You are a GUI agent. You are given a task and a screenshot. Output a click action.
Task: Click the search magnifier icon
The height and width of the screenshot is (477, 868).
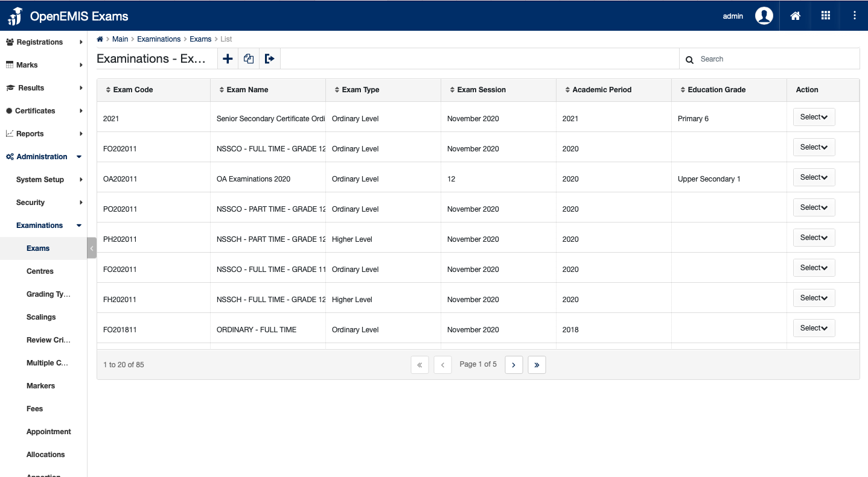click(689, 60)
